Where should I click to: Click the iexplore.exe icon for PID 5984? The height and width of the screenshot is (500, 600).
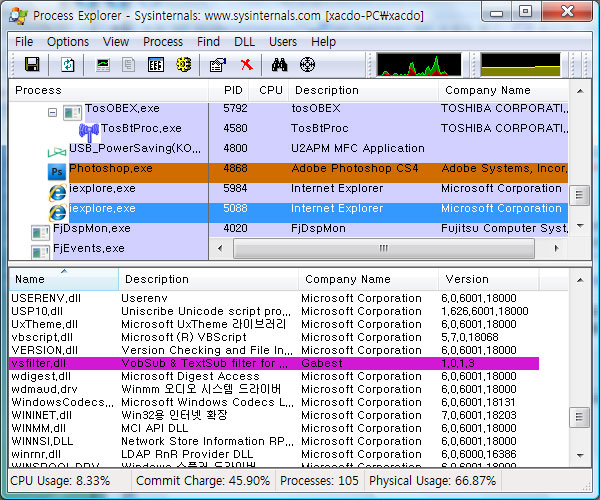(x=57, y=193)
